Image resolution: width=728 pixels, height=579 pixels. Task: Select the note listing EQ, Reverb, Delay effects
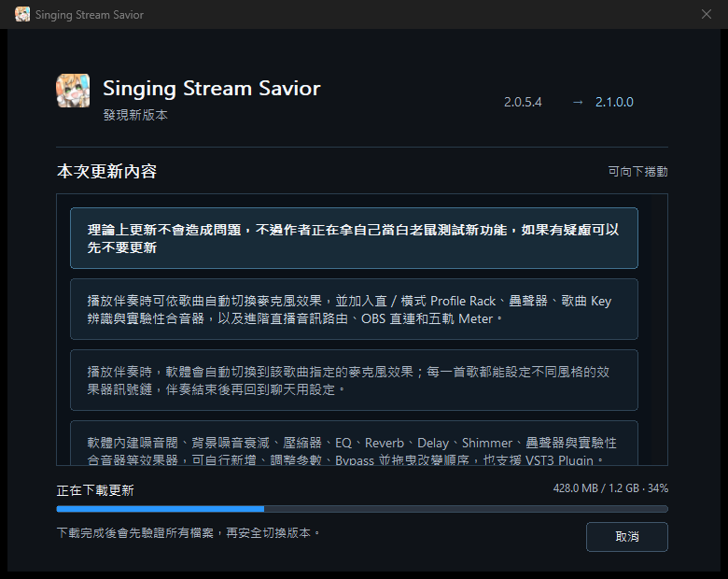tap(354, 444)
